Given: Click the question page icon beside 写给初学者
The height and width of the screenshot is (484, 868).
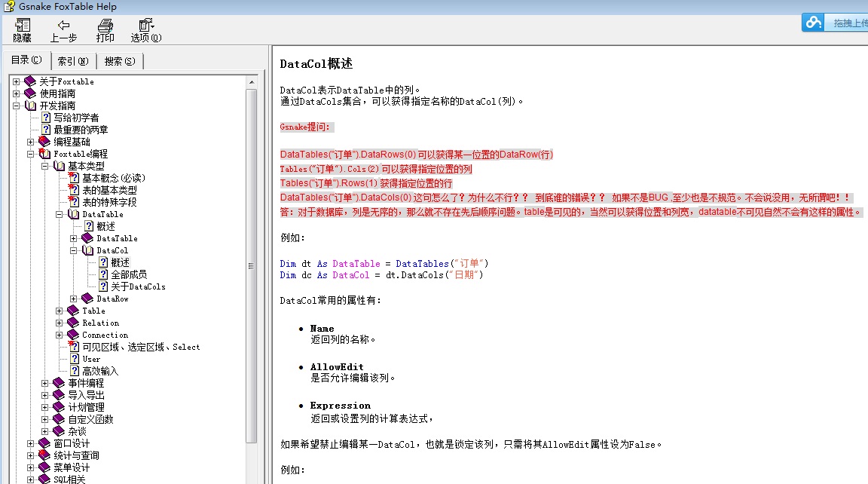Looking at the screenshot, I should click(x=46, y=118).
